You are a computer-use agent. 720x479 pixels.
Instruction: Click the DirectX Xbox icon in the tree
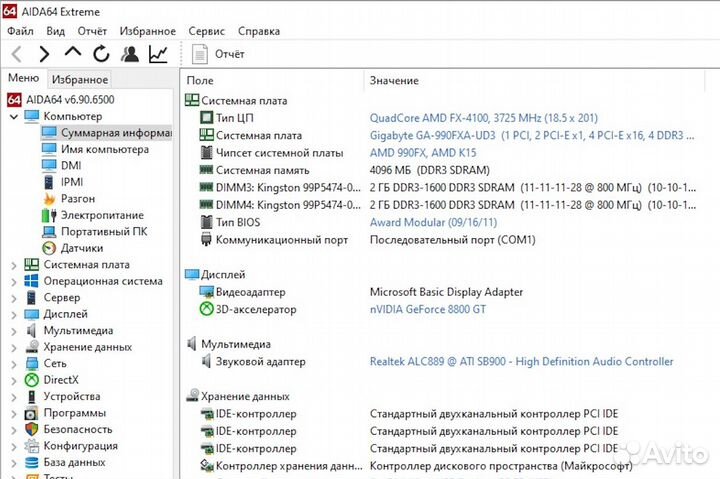31,380
